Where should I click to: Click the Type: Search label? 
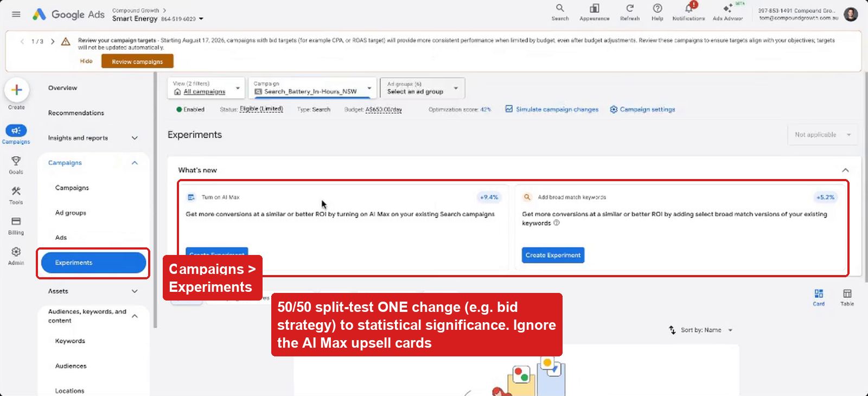pos(314,110)
